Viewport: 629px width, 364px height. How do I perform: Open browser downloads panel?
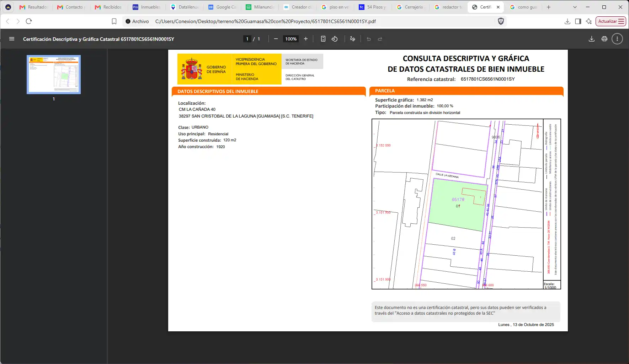coord(567,21)
